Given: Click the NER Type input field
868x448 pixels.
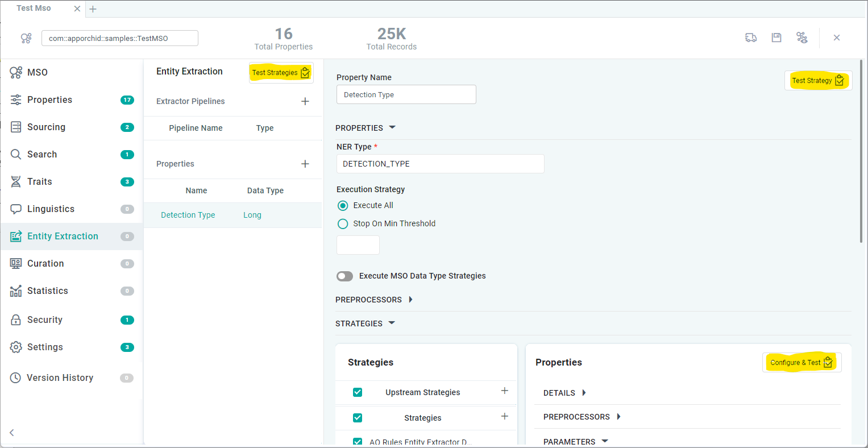Looking at the screenshot, I should tap(440, 164).
